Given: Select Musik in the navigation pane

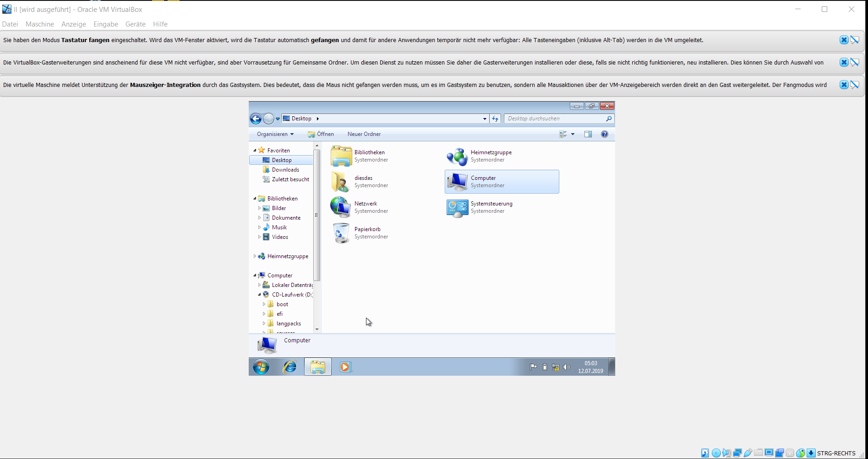Looking at the screenshot, I should tap(275, 227).
